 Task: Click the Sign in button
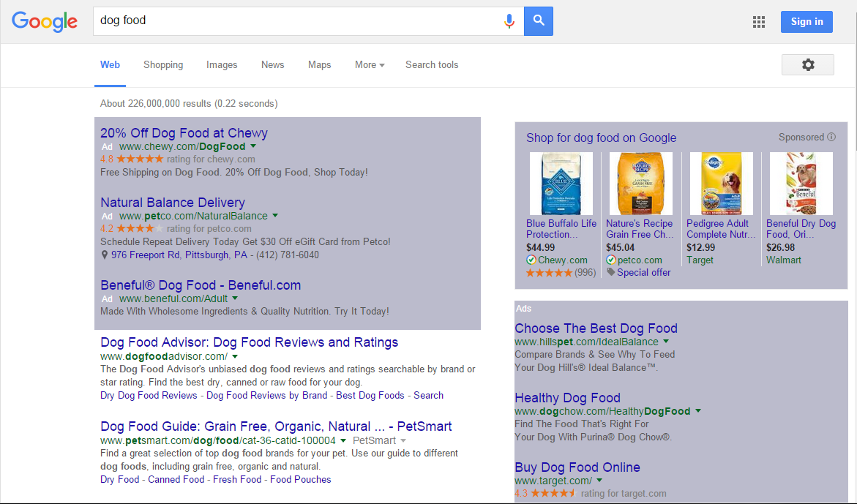click(x=807, y=22)
